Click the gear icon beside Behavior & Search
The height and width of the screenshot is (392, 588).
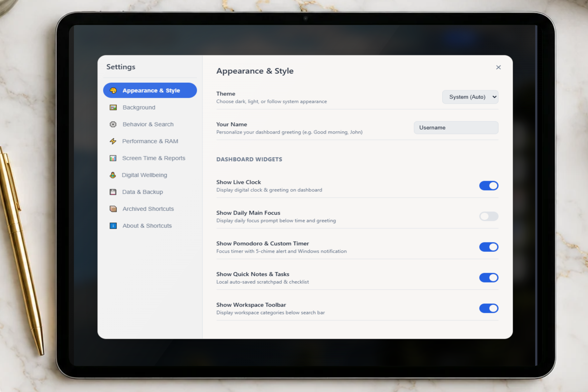click(x=113, y=124)
